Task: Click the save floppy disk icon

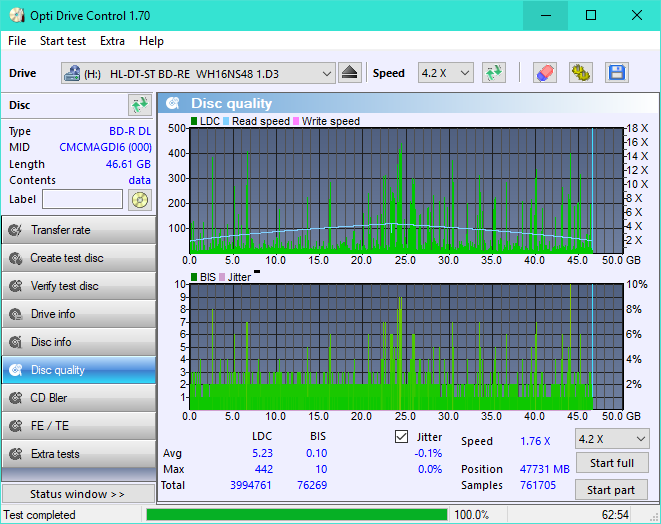Action: coord(617,73)
